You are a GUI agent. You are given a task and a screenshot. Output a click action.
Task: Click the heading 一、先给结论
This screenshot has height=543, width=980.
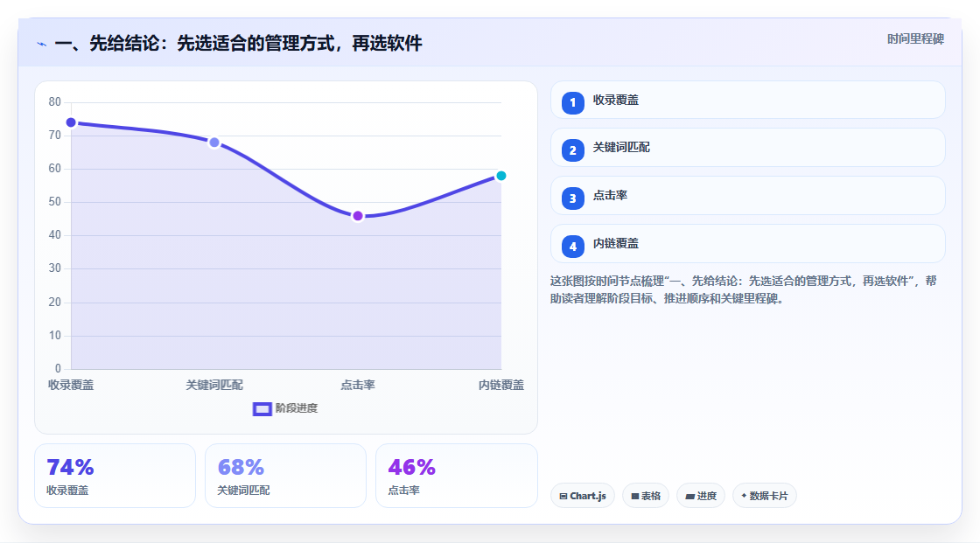click(238, 43)
